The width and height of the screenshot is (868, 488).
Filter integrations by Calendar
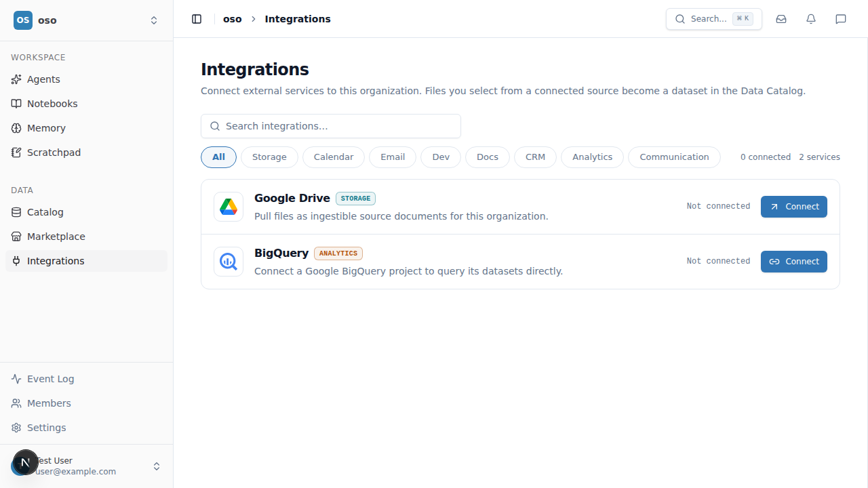[334, 157]
